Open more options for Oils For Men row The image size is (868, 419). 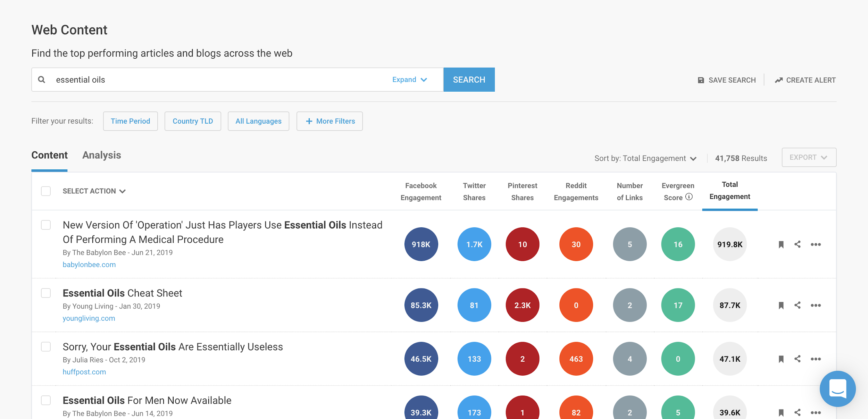pyautogui.click(x=816, y=413)
